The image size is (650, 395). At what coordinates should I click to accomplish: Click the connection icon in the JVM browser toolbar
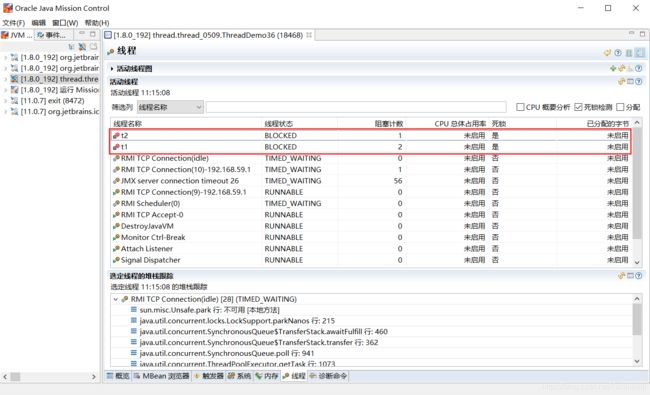point(82,46)
